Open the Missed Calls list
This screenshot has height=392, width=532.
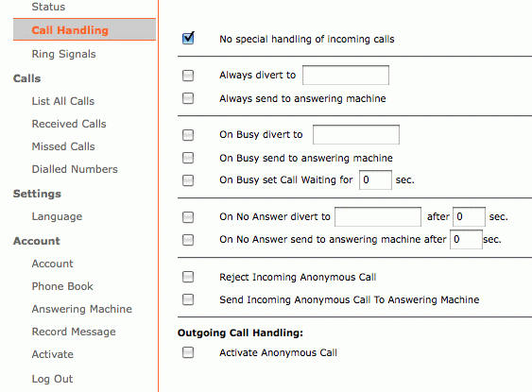(63, 146)
